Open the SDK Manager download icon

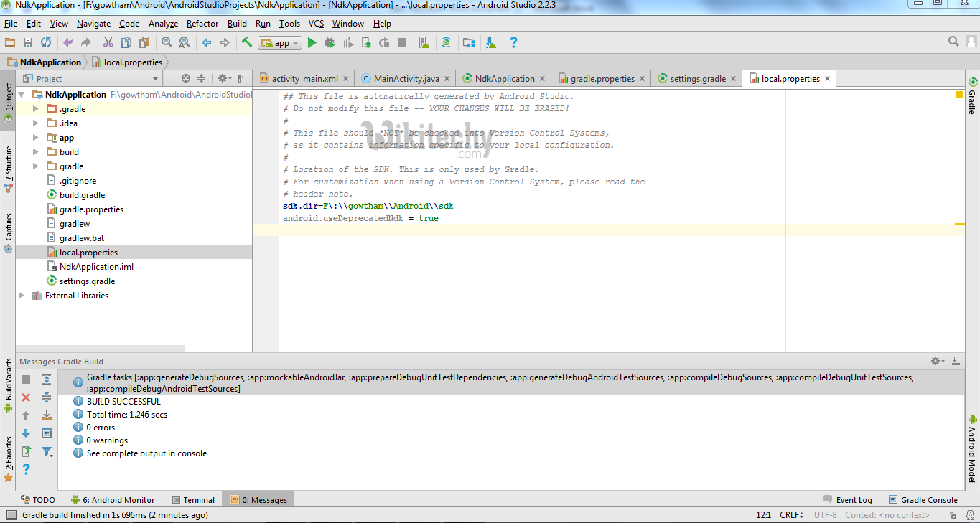coord(491,43)
